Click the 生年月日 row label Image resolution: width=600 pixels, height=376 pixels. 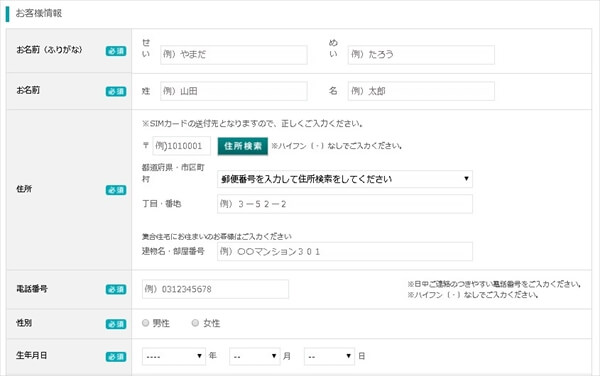pyautogui.click(x=31, y=355)
